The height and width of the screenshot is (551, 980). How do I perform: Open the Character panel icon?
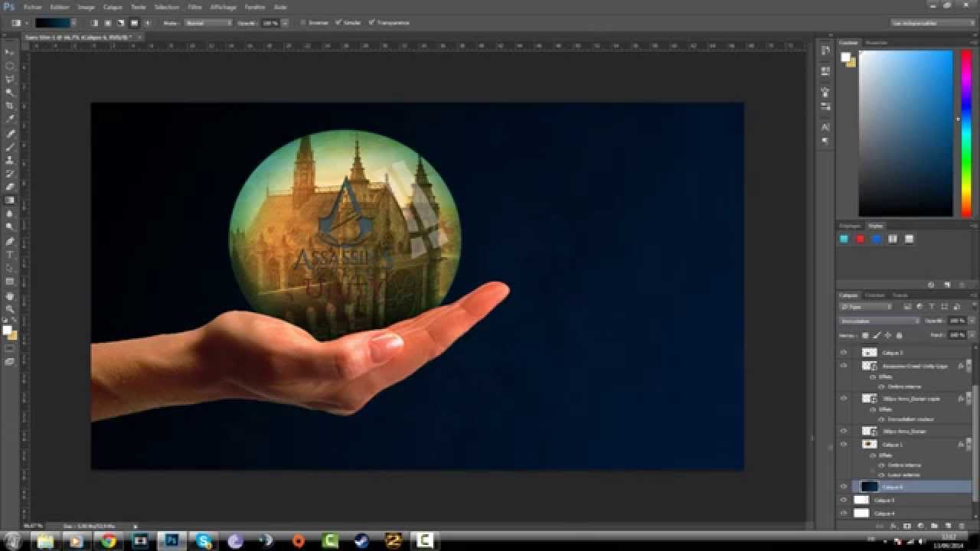825,127
